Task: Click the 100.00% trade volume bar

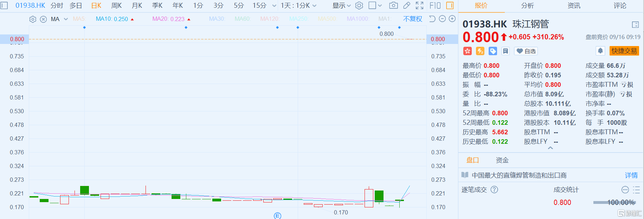Action: 614,202
